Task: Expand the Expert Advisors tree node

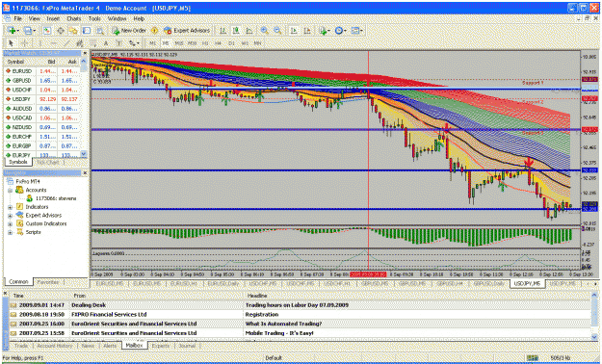Action: [x=10, y=216]
